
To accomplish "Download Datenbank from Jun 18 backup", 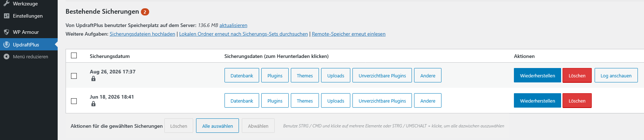I will 242,101.
